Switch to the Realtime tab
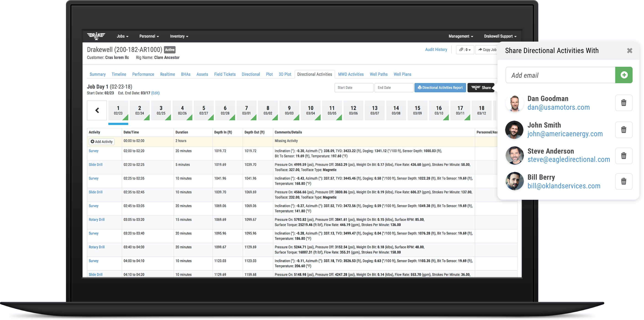 (x=167, y=74)
